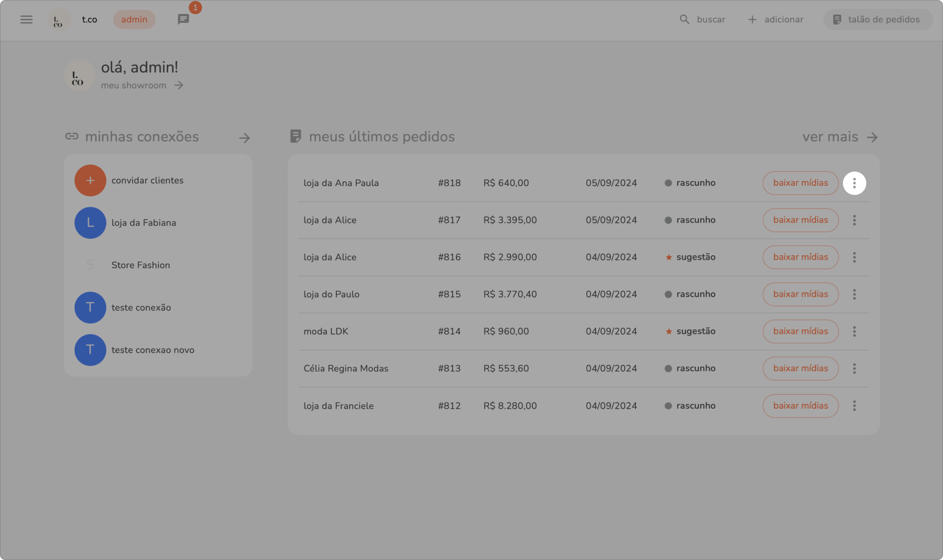
Task: Open three-dot menu for order #812
Action: tap(854, 406)
